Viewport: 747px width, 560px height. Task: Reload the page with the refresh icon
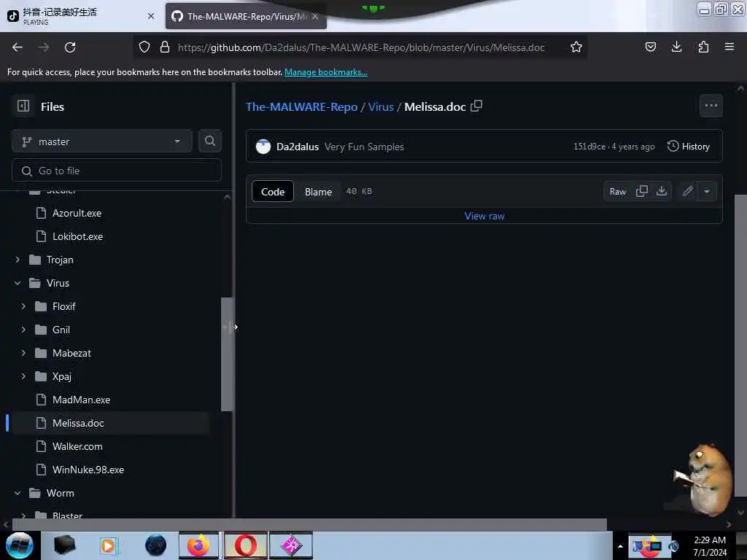[x=70, y=47]
